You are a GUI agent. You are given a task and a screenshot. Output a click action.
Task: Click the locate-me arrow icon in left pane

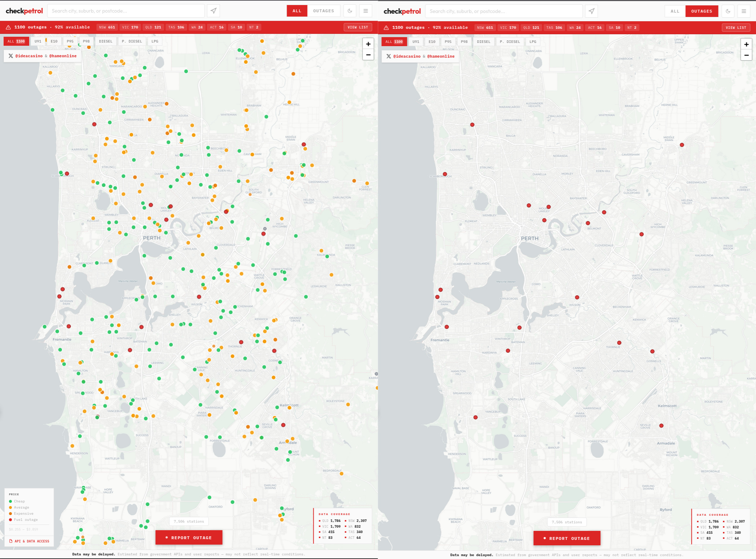[214, 11]
